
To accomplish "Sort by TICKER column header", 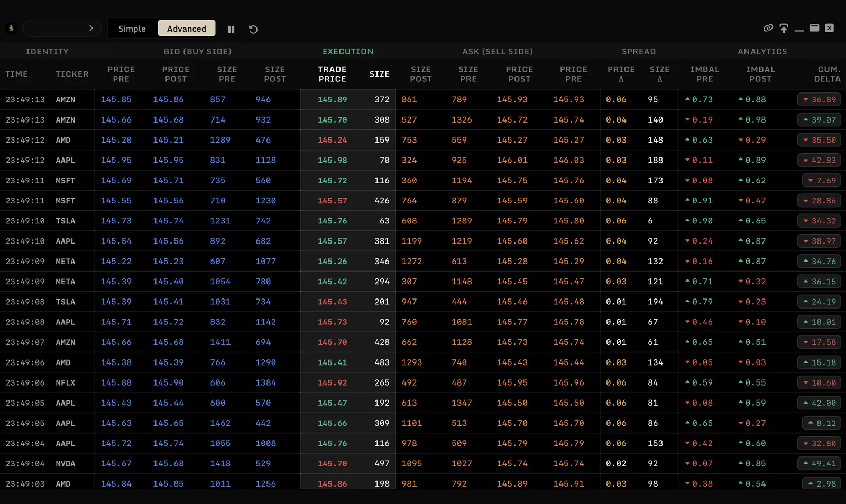I will click(x=72, y=74).
